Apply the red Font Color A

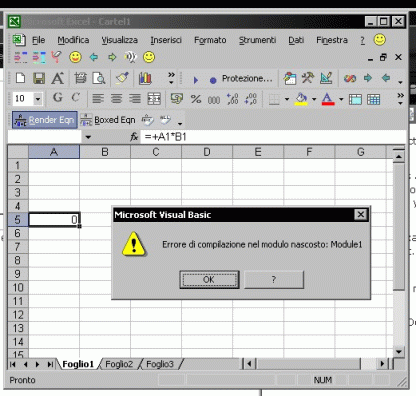point(328,99)
